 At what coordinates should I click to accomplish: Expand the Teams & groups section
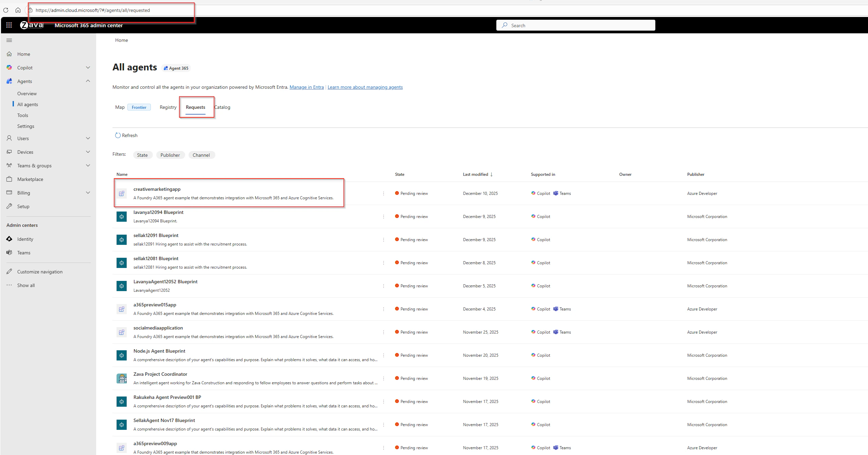(x=88, y=166)
